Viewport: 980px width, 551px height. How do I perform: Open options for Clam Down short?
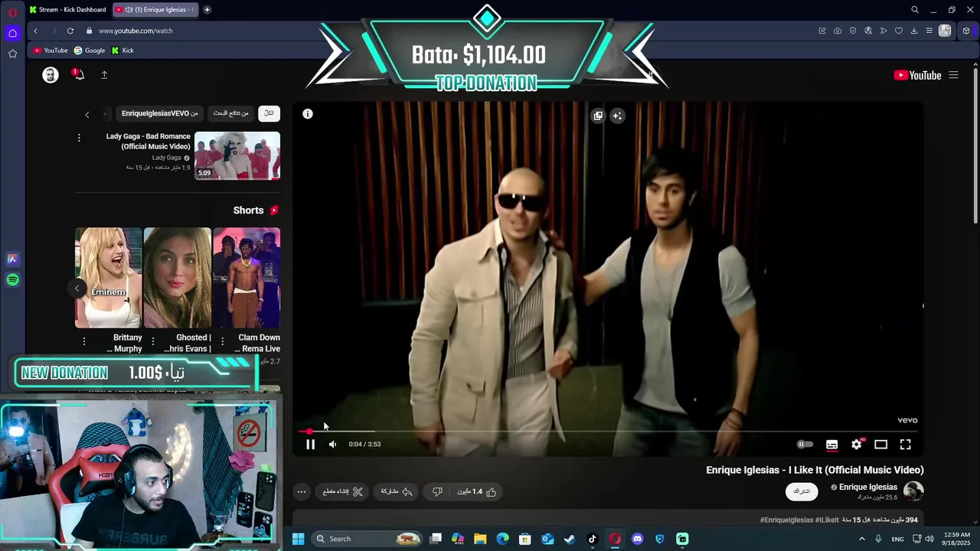pos(223,341)
